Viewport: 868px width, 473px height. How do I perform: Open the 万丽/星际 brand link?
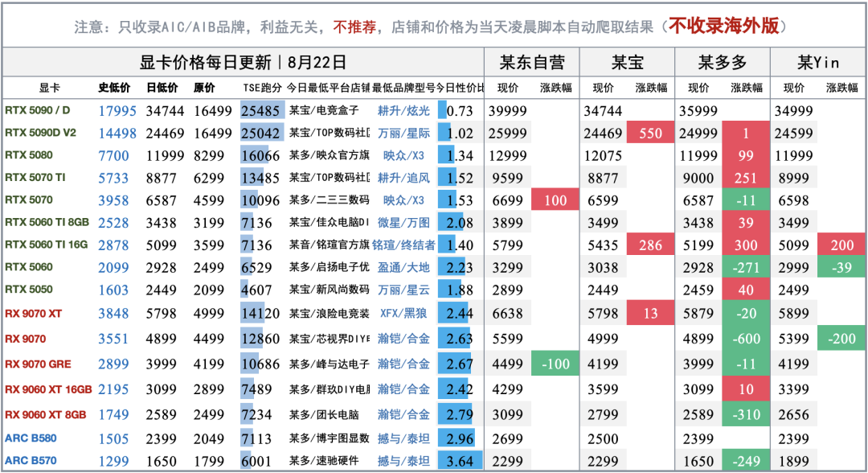pos(403,133)
